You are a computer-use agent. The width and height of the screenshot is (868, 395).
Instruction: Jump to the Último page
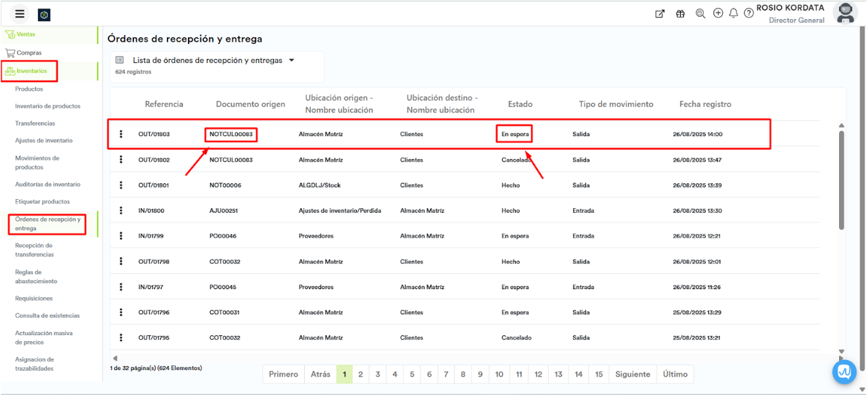click(x=675, y=375)
